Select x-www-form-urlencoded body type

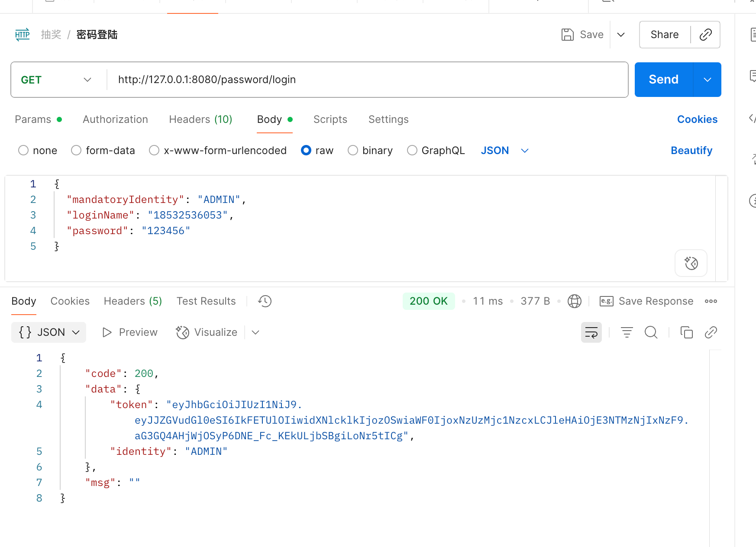pos(154,151)
